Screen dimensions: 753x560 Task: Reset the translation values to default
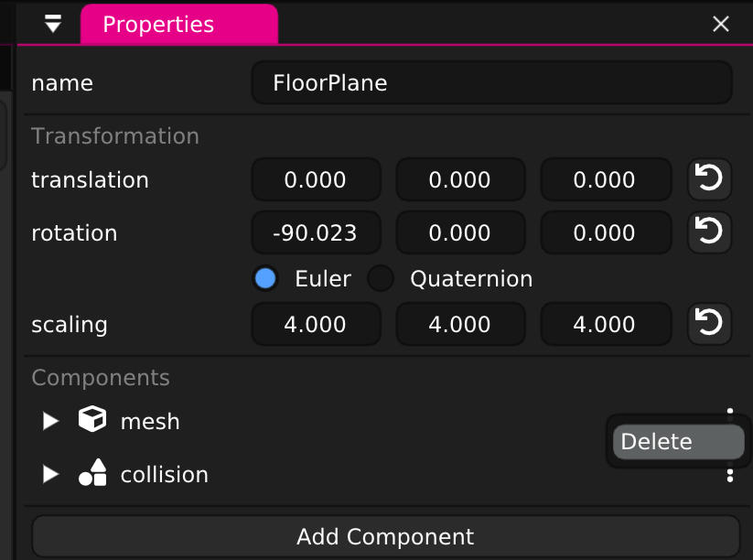click(709, 179)
